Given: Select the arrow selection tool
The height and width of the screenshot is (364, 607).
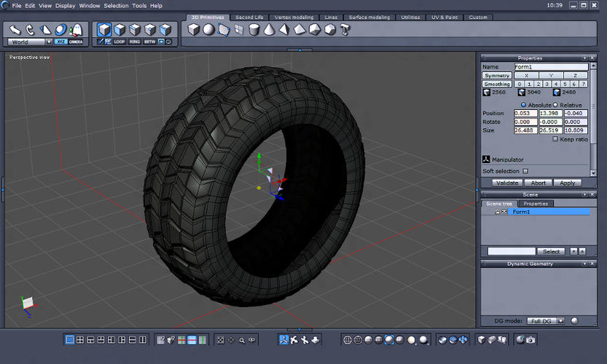Looking at the screenshot, I should pos(15,30).
